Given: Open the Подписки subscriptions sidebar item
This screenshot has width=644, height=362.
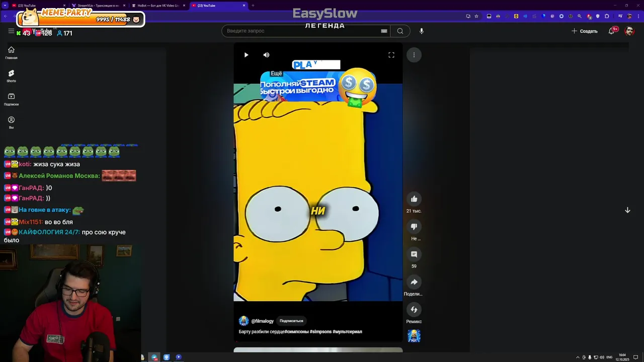Looking at the screenshot, I should coord(11,100).
